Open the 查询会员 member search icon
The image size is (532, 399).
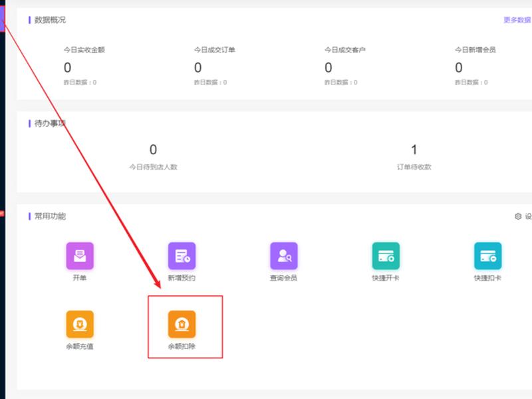[284, 256]
